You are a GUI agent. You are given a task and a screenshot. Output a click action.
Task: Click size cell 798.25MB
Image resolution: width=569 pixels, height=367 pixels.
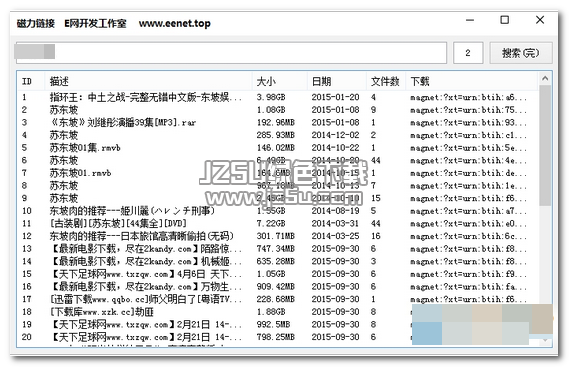click(276, 337)
